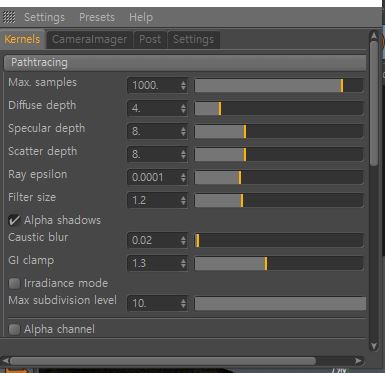The width and height of the screenshot is (385, 373).
Task: Adjust the Diffuse depth slider
Action: [x=279, y=108]
